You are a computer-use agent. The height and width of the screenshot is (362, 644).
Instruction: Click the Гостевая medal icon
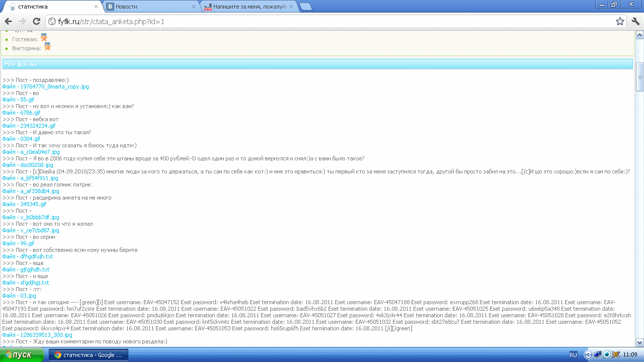click(x=44, y=38)
